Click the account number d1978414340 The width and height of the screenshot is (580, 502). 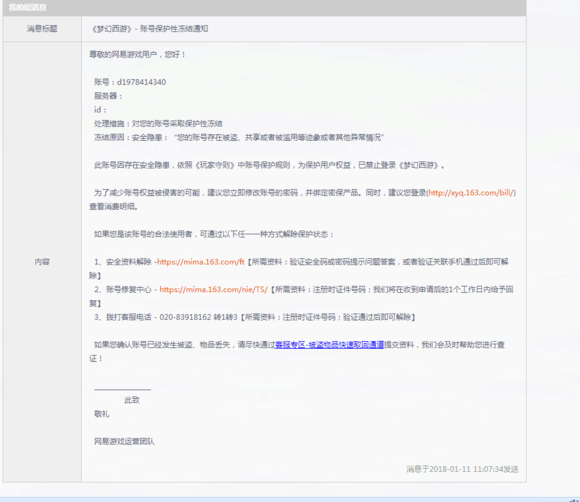coord(141,82)
